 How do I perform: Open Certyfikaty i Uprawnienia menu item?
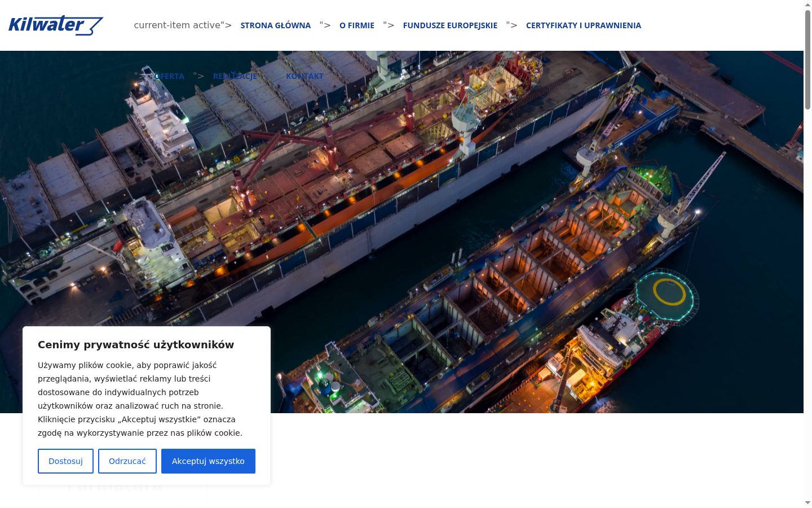coord(584,25)
